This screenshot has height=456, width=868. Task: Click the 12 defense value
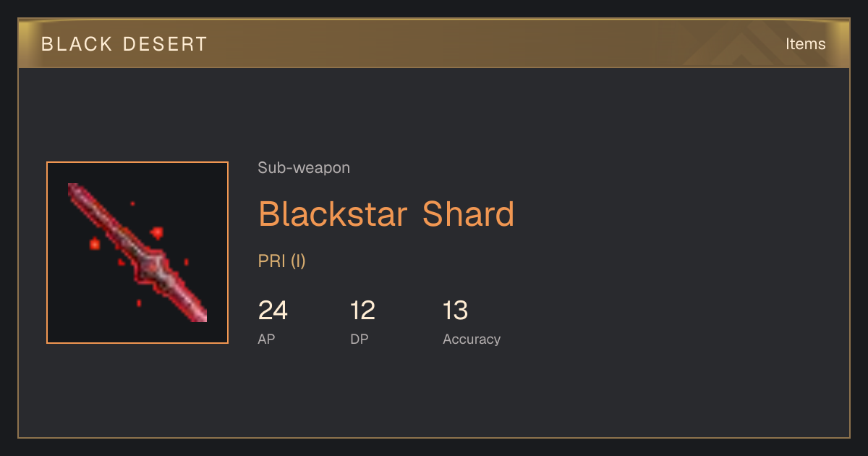point(362,311)
